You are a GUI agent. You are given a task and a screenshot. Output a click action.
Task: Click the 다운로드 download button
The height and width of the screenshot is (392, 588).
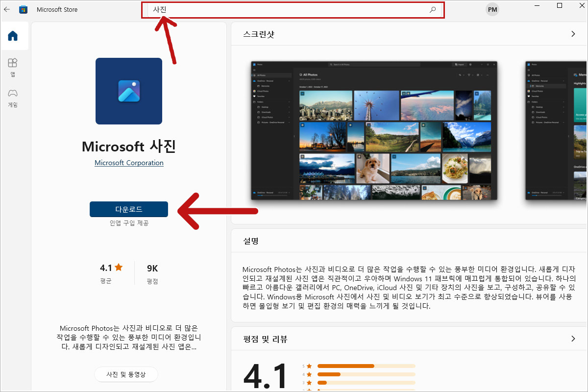point(129,209)
